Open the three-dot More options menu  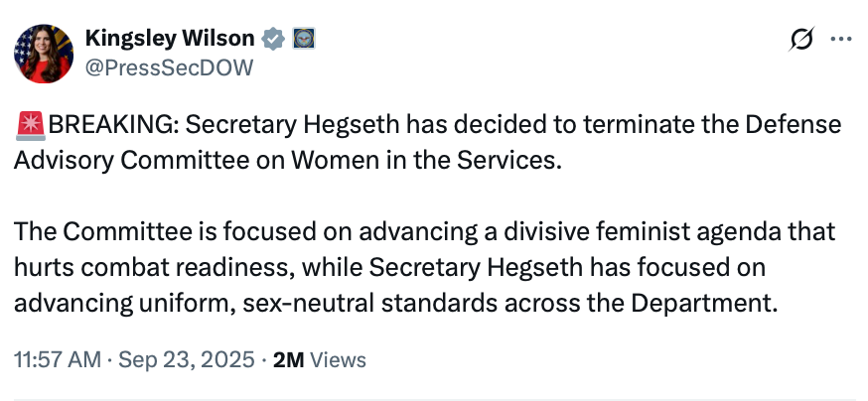pyautogui.click(x=840, y=40)
